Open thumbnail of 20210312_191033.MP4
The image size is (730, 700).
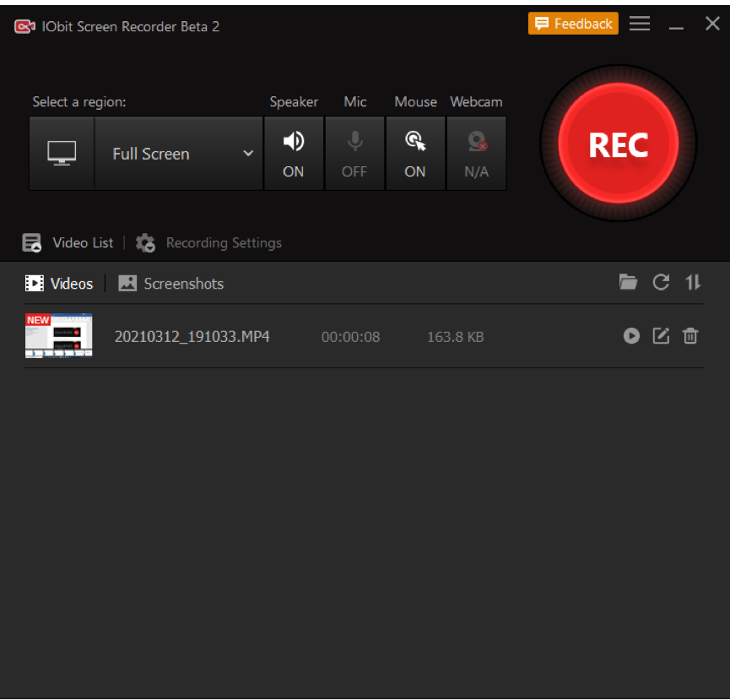coord(59,336)
